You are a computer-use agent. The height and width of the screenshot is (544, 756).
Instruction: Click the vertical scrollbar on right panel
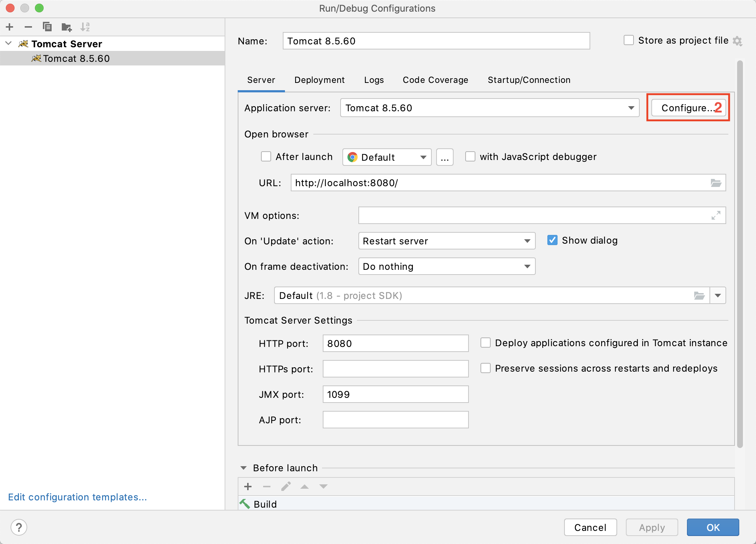[x=740, y=254]
